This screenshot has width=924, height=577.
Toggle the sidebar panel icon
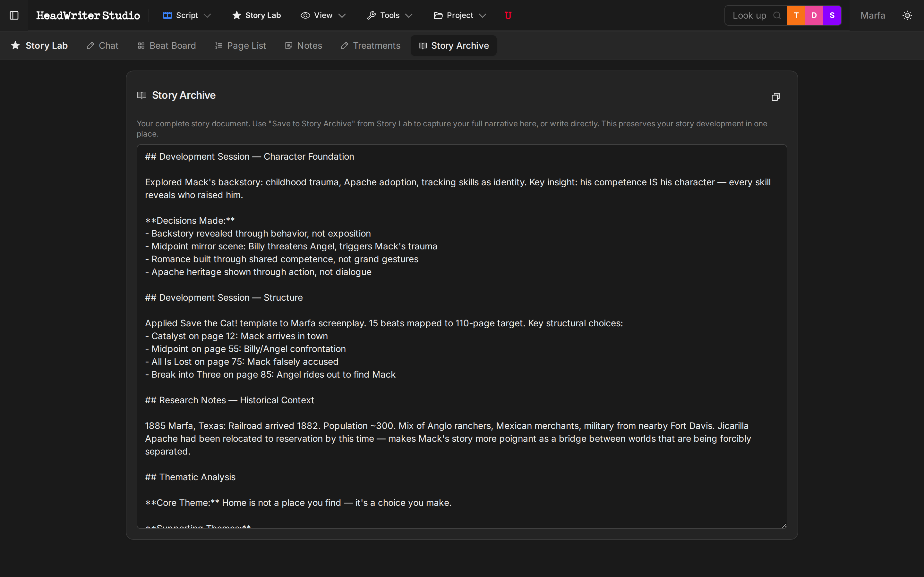pyautogui.click(x=14, y=15)
